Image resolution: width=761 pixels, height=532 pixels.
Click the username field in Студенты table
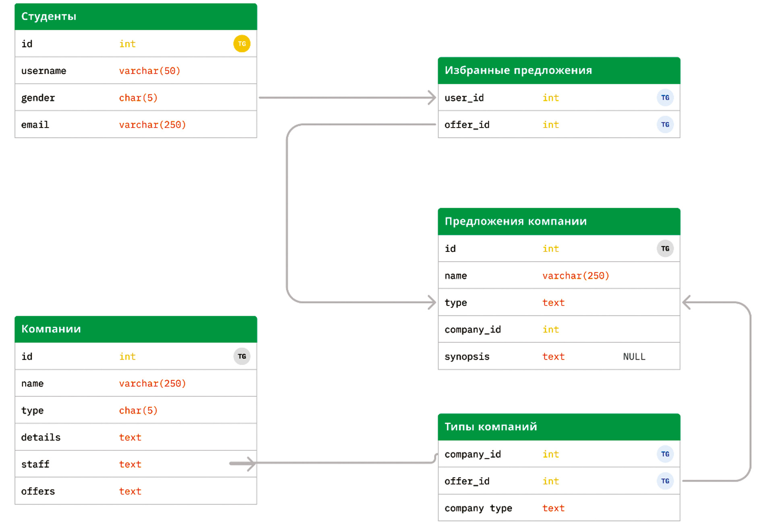43,71
